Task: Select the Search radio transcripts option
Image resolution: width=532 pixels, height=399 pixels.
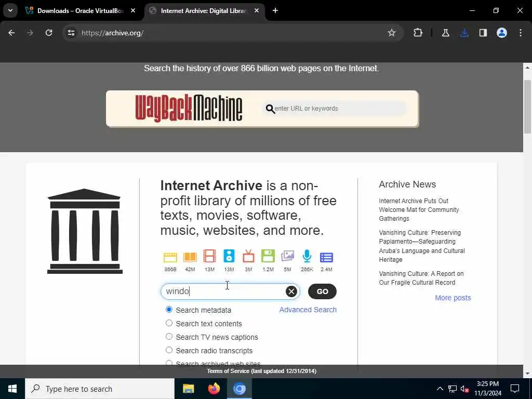Action: (169, 350)
